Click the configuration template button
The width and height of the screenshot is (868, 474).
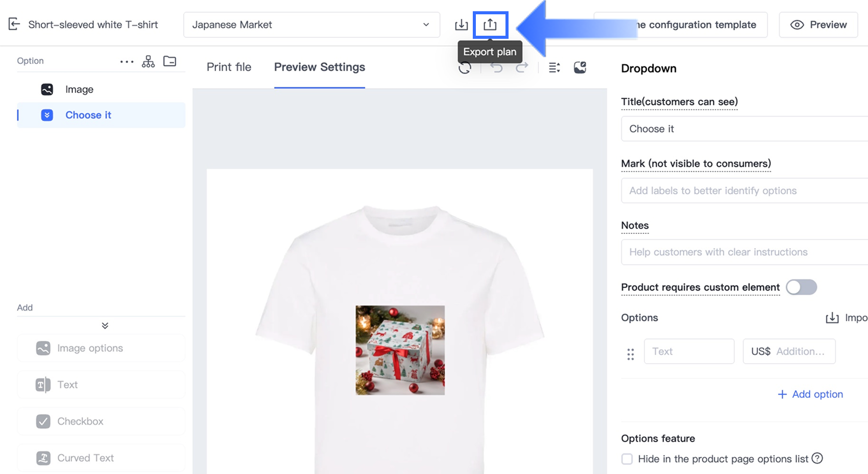681,25
